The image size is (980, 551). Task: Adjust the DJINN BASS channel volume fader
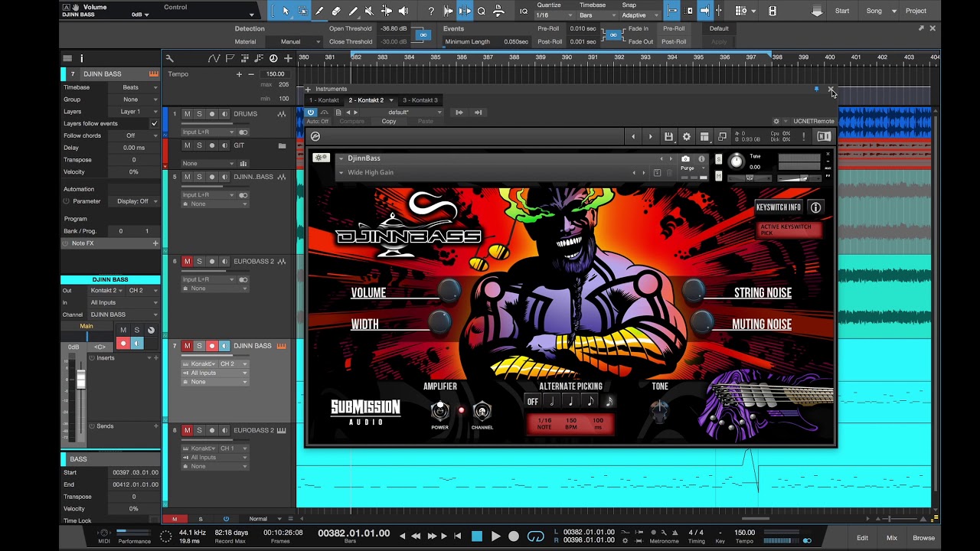tap(81, 380)
